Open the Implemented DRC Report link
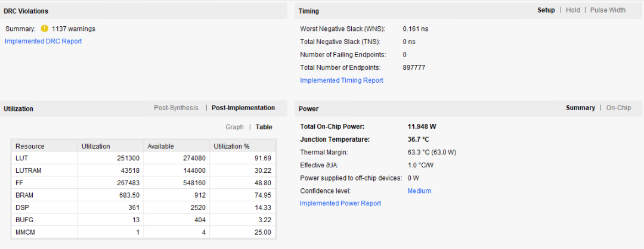 pos(44,41)
